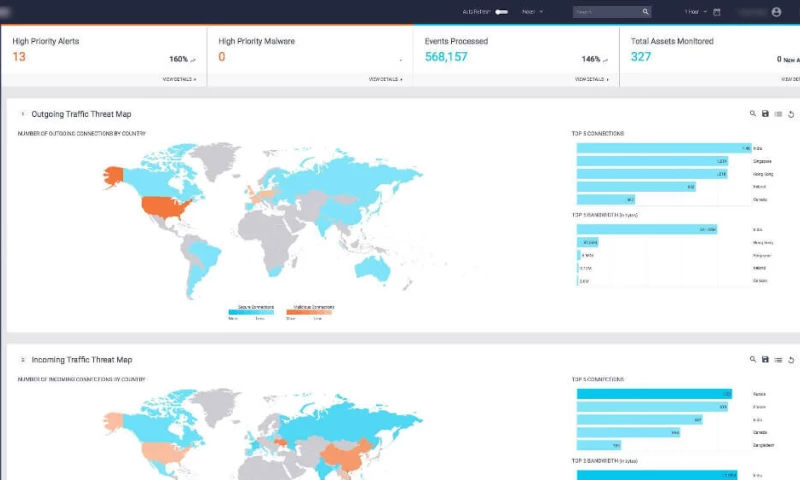
Task: Click the India bar in outgoing Top 5 Bandwidth
Action: [x=647, y=230]
